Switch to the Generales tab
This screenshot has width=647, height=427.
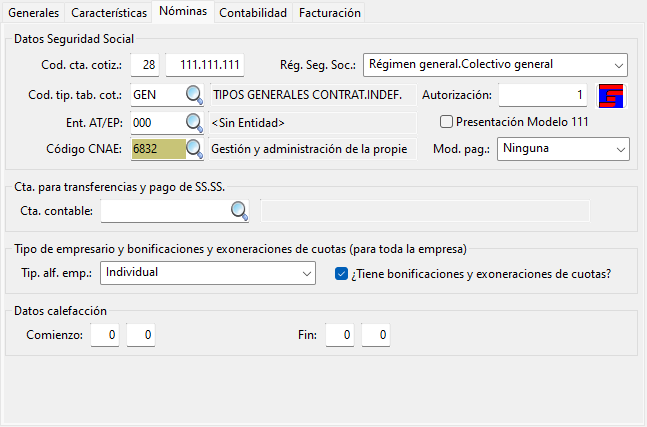tap(33, 13)
